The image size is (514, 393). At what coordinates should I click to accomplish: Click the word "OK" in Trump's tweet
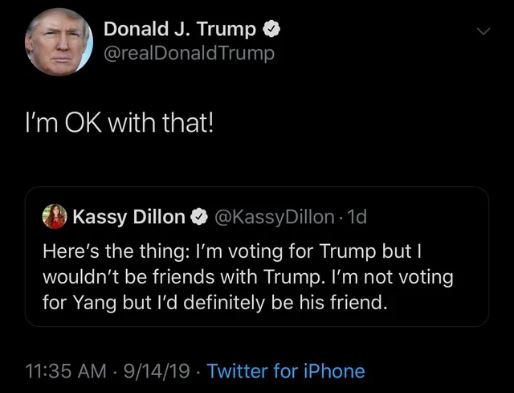[83, 123]
